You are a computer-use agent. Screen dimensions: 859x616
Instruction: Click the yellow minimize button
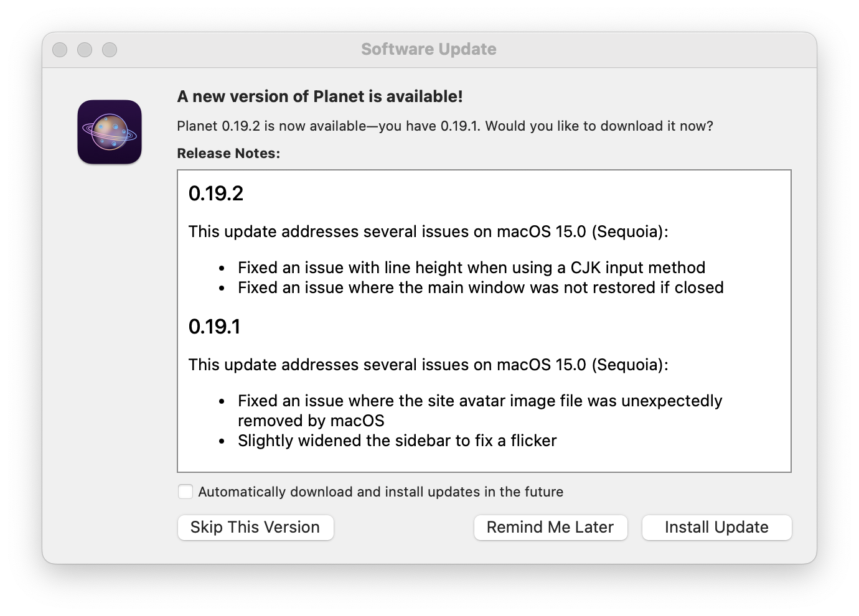[x=85, y=49]
